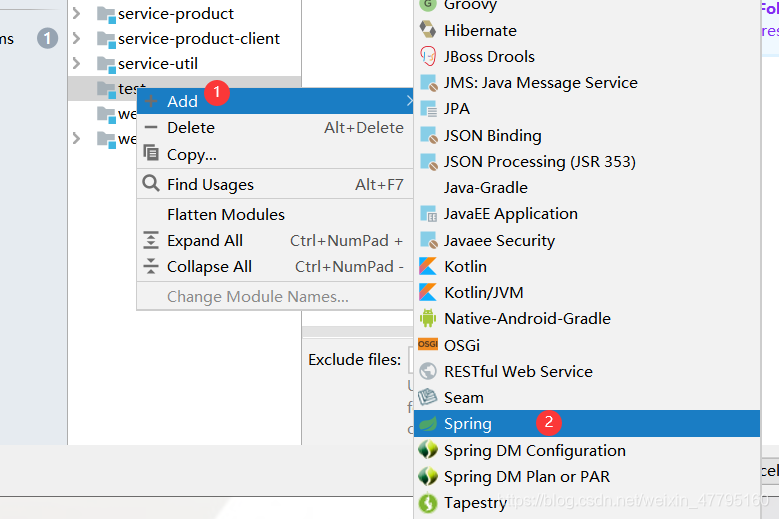The width and height of the screenshot is (779, 519).
Task: Expand the service-product-client tree node
Action: 77,38
